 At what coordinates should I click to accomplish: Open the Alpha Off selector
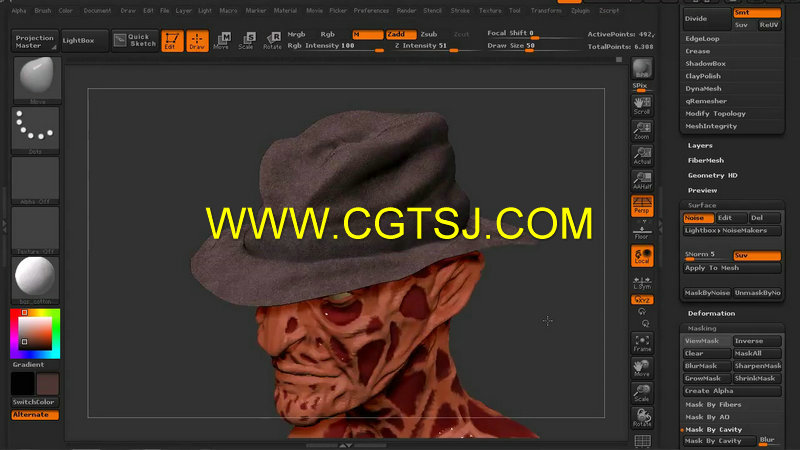coord(35,180)
